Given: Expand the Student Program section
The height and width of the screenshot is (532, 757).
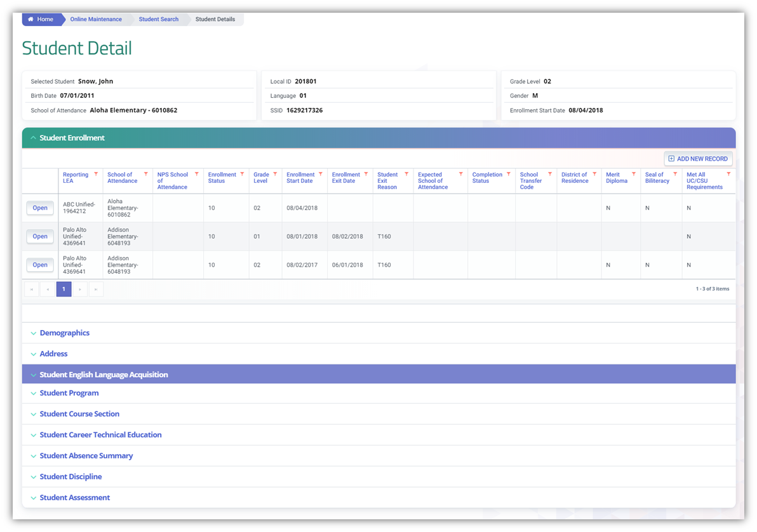Looking at the screenshot, I should click(69, 393).
